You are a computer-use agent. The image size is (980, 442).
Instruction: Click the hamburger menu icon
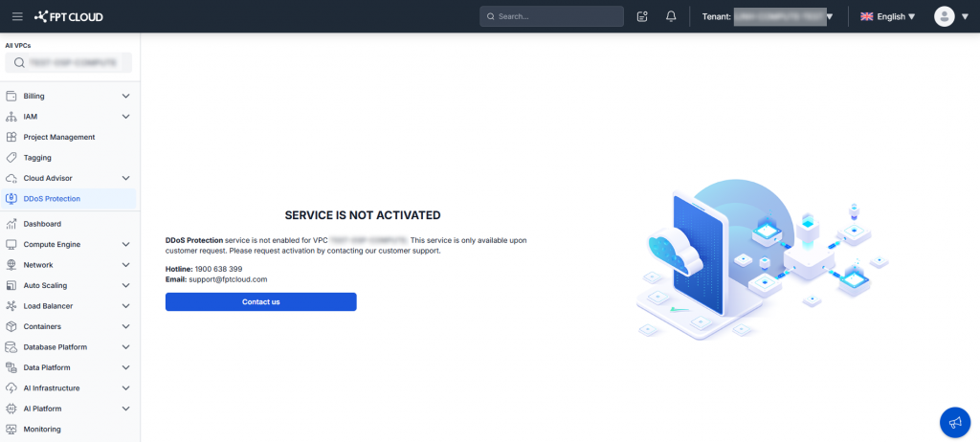tap(17, 16)
